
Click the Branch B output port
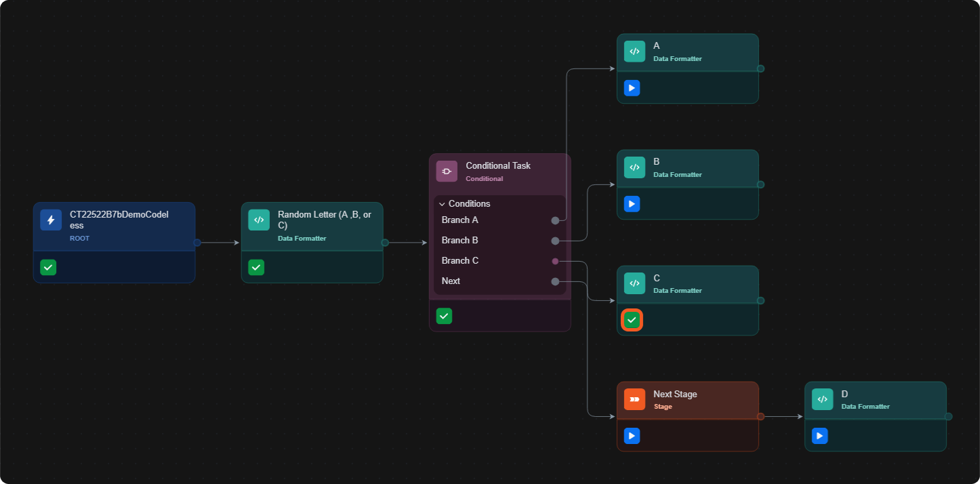[x=555, y=241]
